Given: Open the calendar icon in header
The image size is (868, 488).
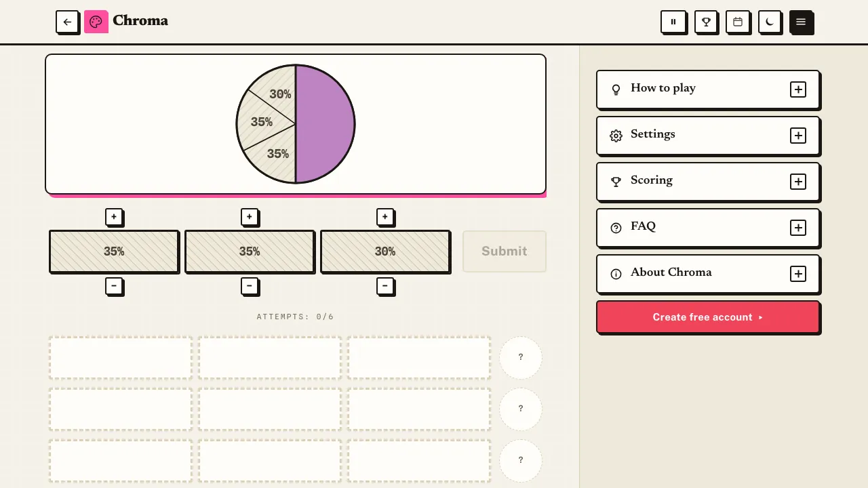Looking at the screenshot, I should [738, 22].
